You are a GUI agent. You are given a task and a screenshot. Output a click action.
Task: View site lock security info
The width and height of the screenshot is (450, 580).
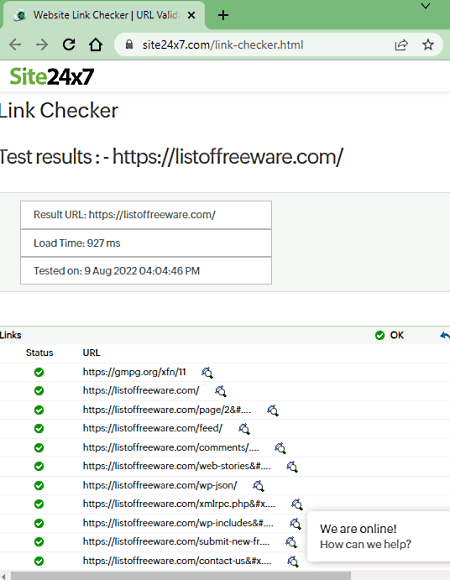click(129, 45)
